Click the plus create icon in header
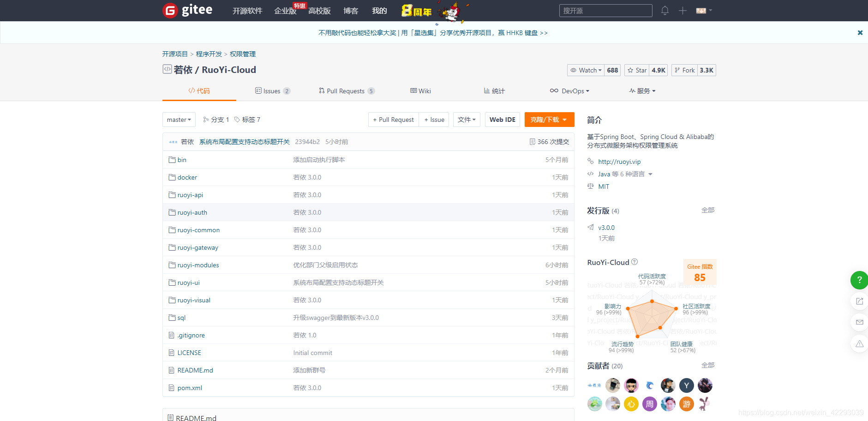868x421 pixels. tap(682, 11)
